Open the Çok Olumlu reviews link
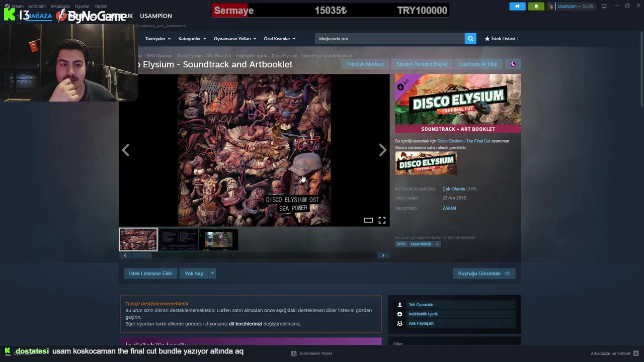This screenshot has width=644, height=362. pos(454,189)
